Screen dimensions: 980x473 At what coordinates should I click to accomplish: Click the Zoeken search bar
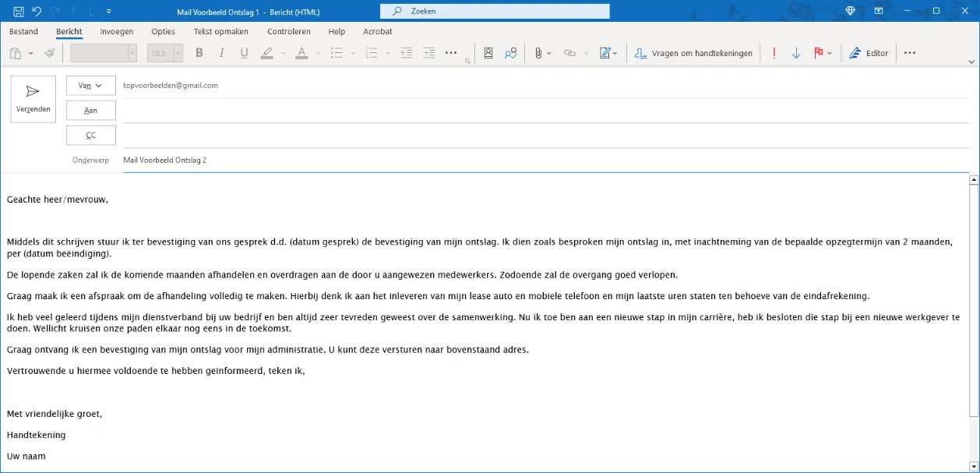[x=492, y=11]
